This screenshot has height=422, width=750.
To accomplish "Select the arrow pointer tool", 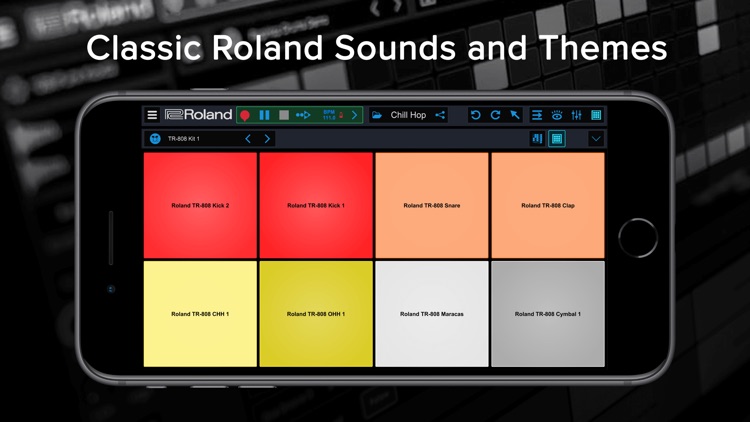I will (515, 115).
